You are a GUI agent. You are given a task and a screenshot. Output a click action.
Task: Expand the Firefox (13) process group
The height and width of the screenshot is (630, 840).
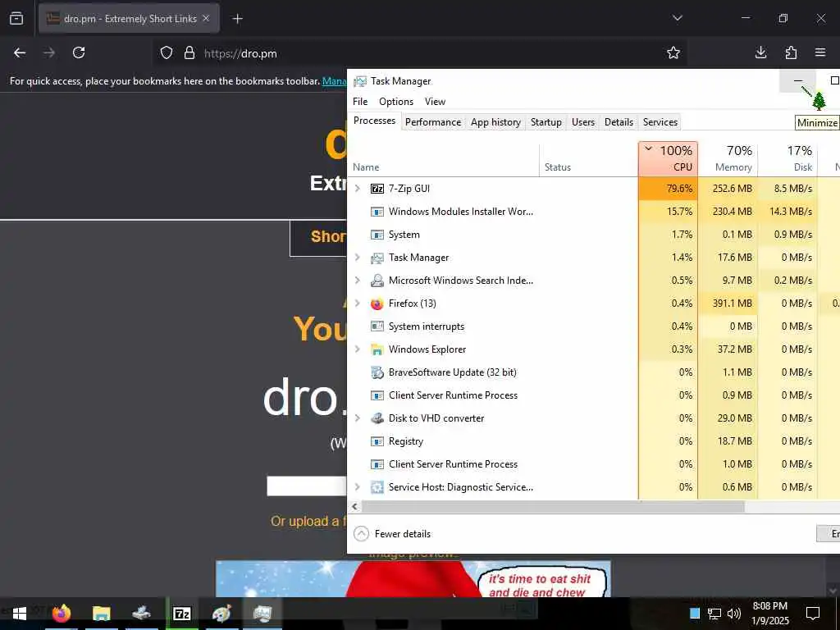tap(358, 304)
